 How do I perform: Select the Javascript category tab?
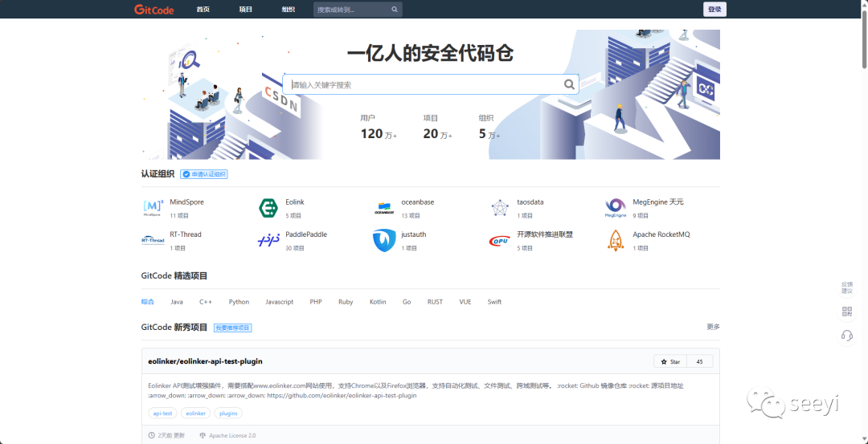tap(280, 302)
